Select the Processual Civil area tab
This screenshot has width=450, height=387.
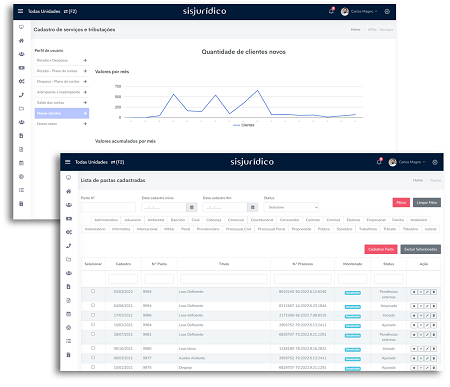click(x=238, y=229)
